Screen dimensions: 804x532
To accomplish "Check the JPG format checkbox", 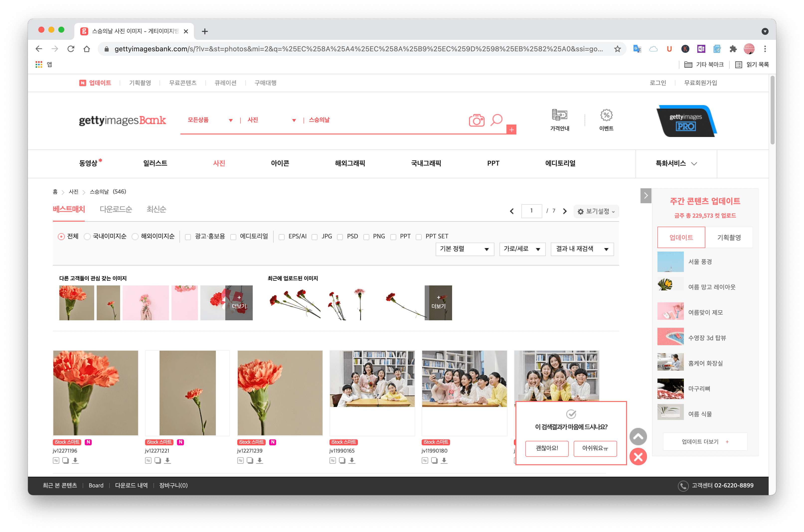I will point(315,237).
